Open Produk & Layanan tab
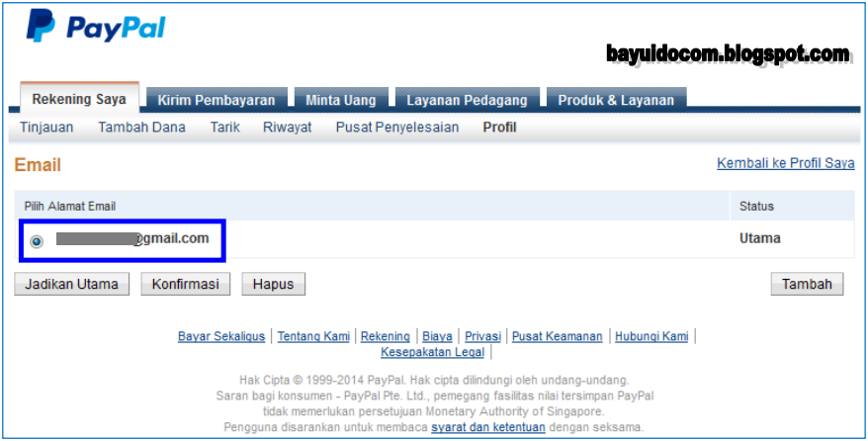The width and height of the screenshot is (868, 441). 616,100
